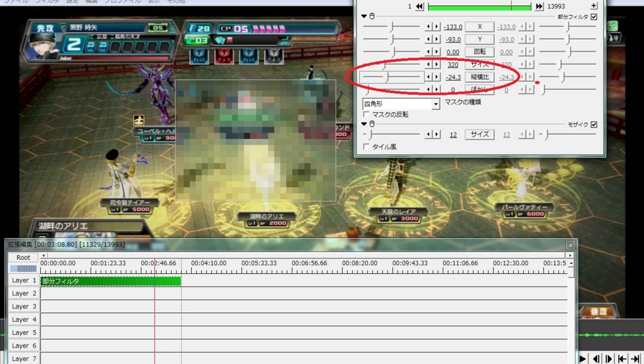Viewport: 644px width, 364px height.
Task: Click the 縦横比 value field showing -24.3
Action: 453,77
